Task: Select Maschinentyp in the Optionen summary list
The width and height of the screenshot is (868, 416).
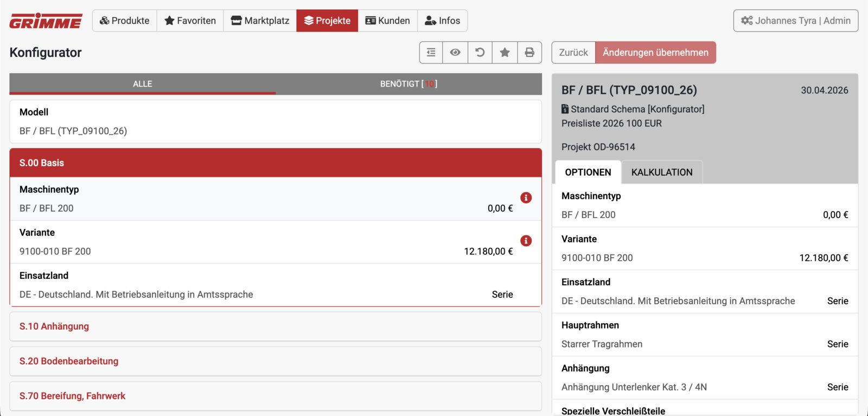Action: pyautogui.click(x=705, y=206)
